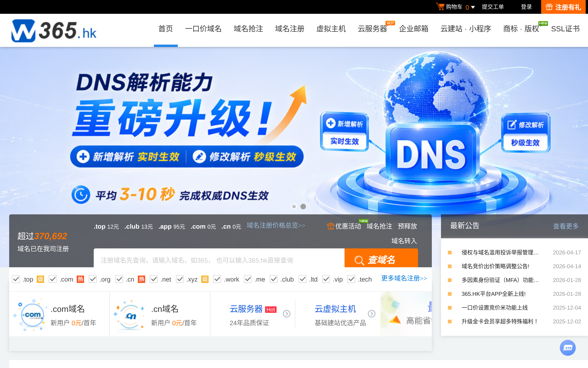588x368 pixels.
Task: Click the .app 95元 price link
Action: click(x=172, y=227)
